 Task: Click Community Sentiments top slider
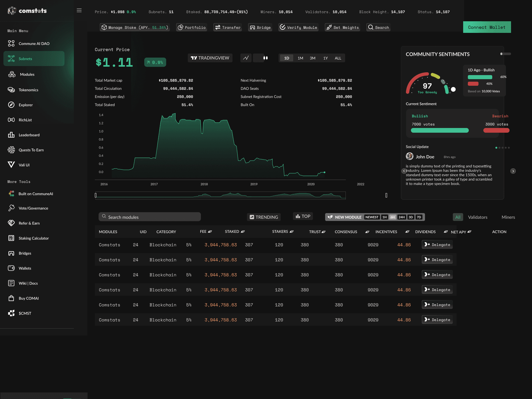click(x=505, y=54)
